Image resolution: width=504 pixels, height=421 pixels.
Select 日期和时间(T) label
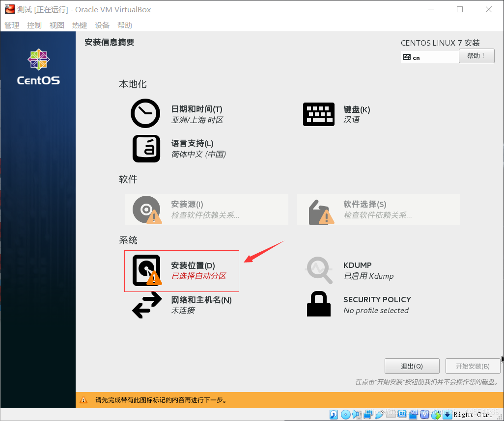click(x=196, y=109)
